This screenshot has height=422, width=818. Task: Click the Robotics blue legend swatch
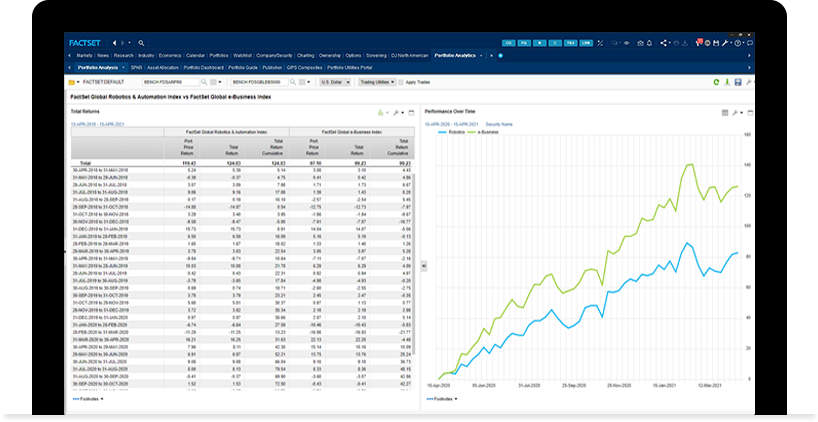pyautogui.click(x=442, y=132)
